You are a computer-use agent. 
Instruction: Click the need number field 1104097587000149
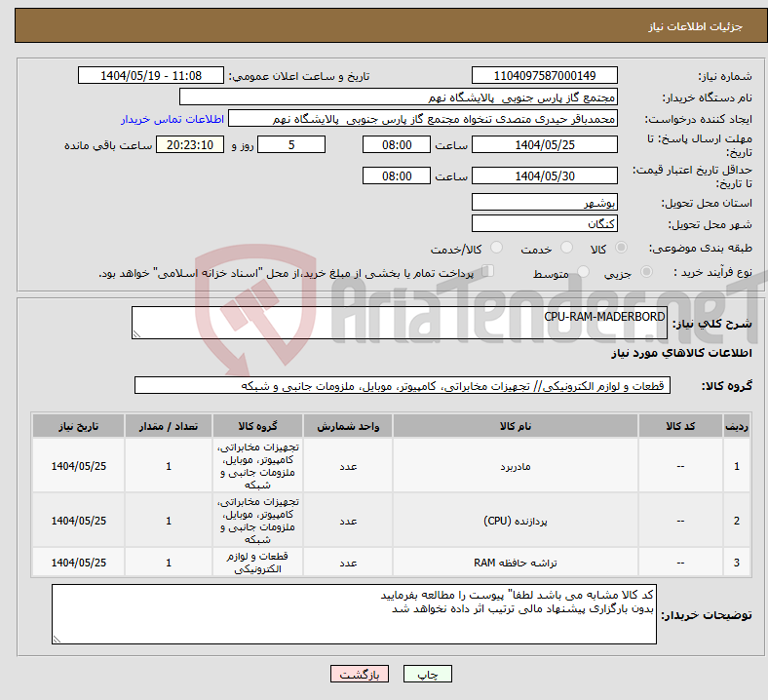tap(544, 75)
